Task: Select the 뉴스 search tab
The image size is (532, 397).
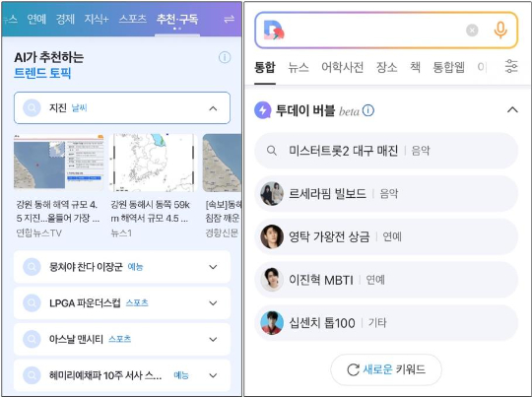Action: pos(299,67)
